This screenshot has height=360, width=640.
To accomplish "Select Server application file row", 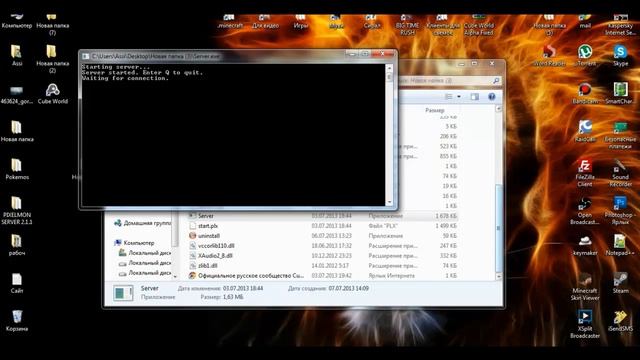I will coord(322,216).
